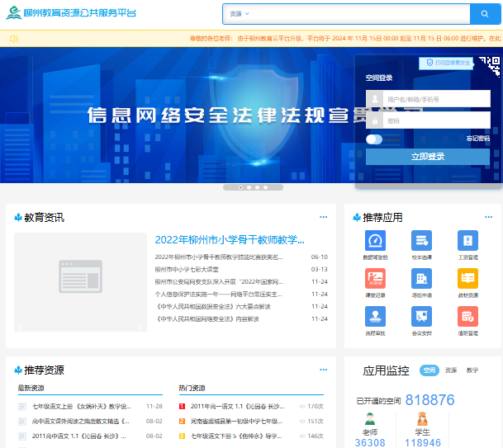Open resource 高中语文课外阅读之隋唐散文精选
Screen dimensions: 503x448
pyautogui.click(x=80, y=421)
